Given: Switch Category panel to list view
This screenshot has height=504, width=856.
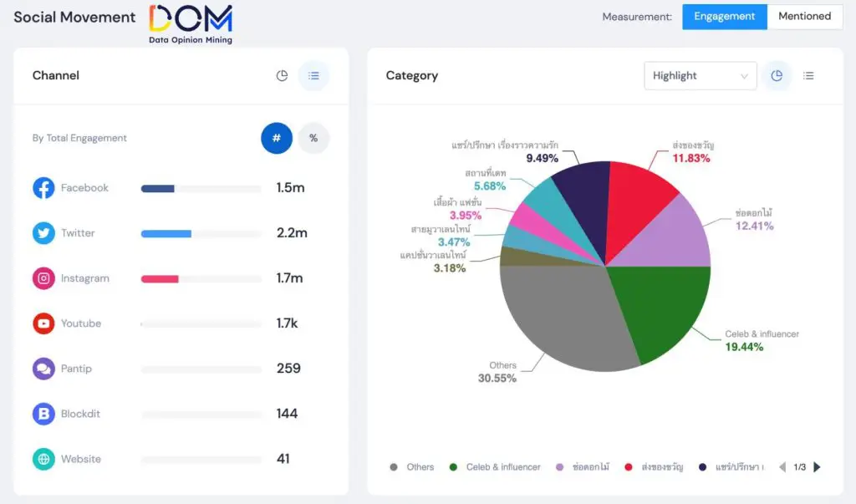Looking at the screenshot, I should (808, 76).
